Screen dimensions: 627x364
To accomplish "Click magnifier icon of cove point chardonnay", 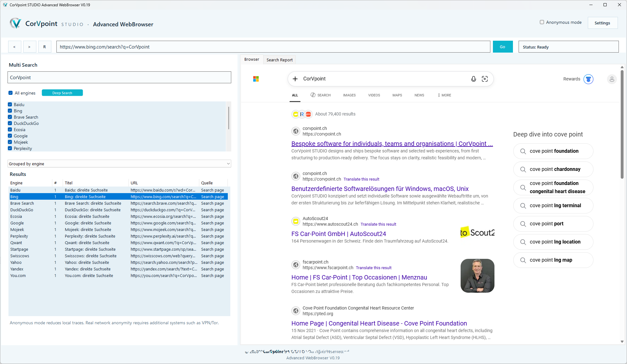I will [523, 169].
